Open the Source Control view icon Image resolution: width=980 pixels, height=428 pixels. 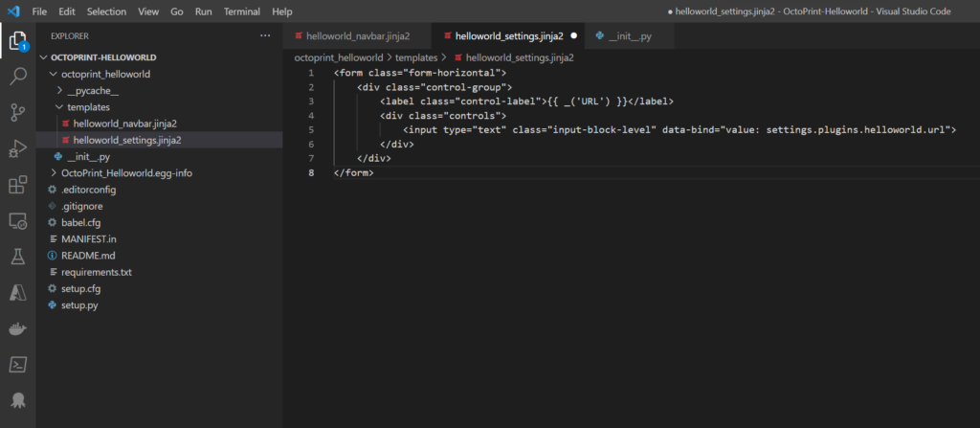coord(17,113)
